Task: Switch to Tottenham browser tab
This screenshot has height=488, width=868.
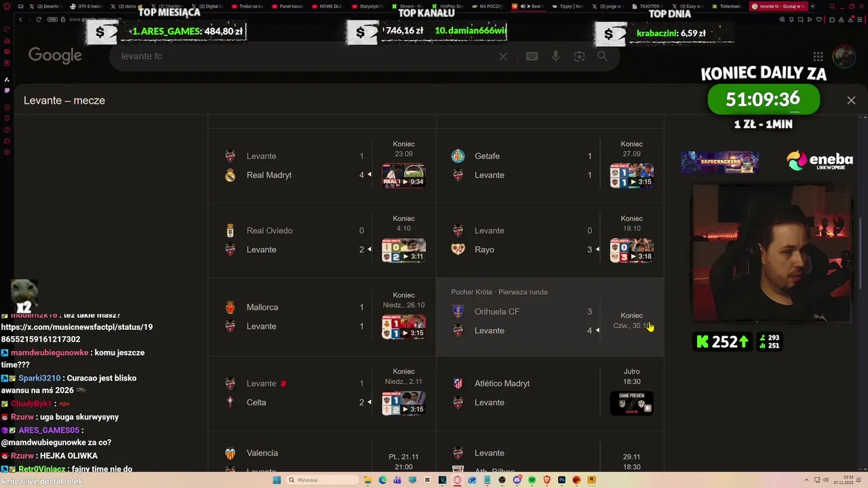Action: point(727,6)
